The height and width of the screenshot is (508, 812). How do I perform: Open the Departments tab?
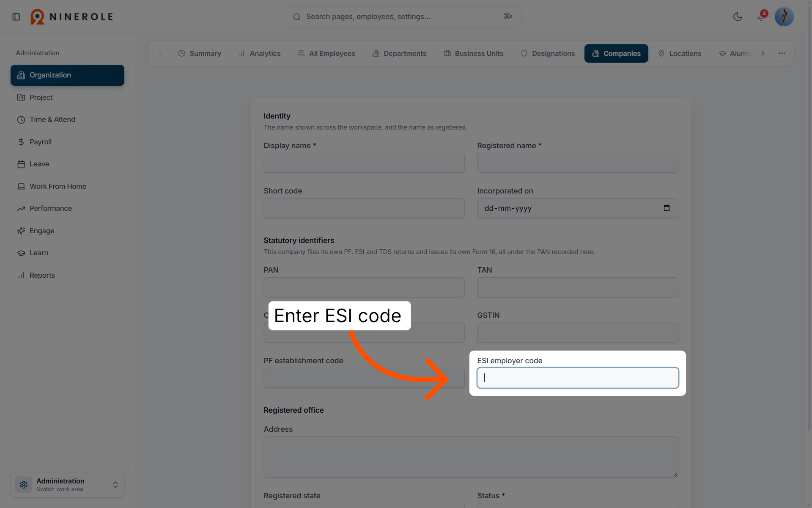tap(399, 53)
